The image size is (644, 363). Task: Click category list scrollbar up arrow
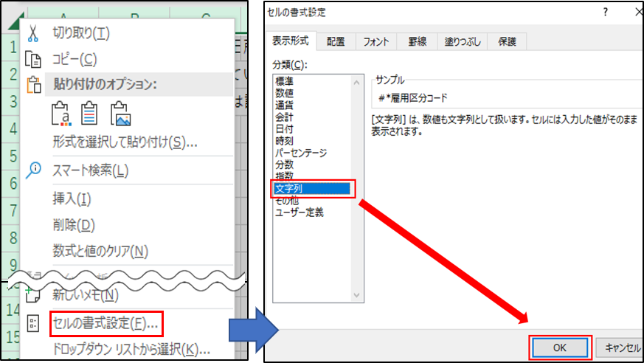tap(356, 83)
